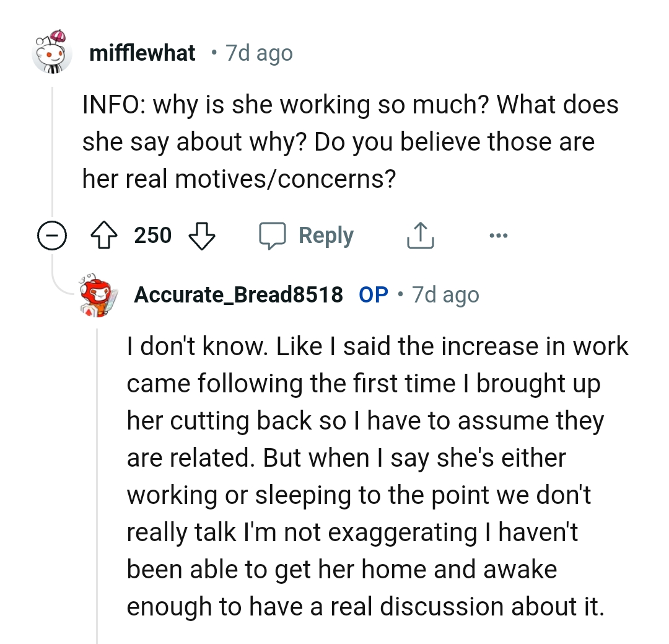Open the share options for the comment

[420, 235]
